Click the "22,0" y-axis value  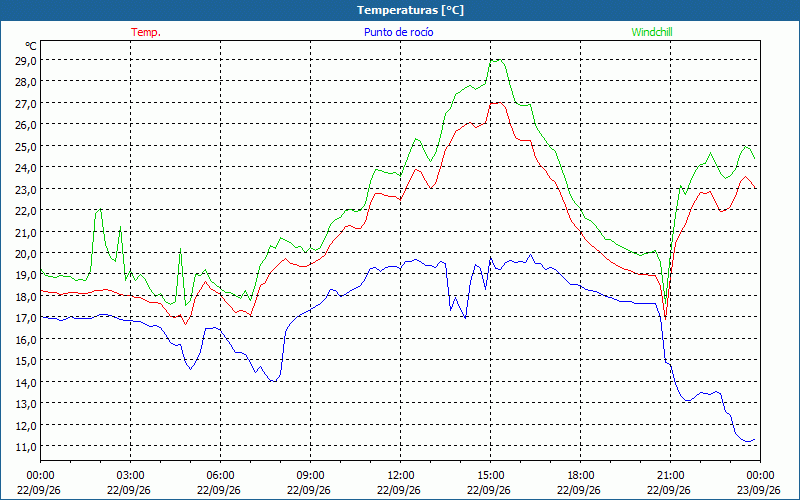point(26,211)
